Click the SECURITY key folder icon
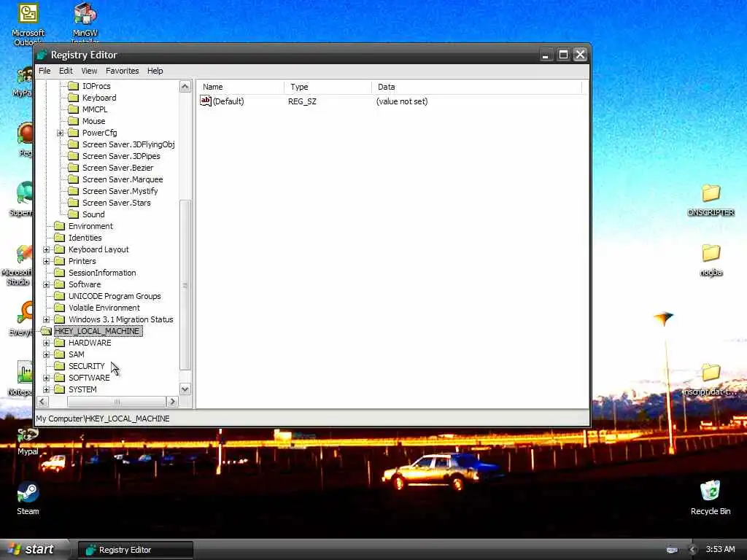Viewport: 747px width, 560px height. [x=60, y=366]
